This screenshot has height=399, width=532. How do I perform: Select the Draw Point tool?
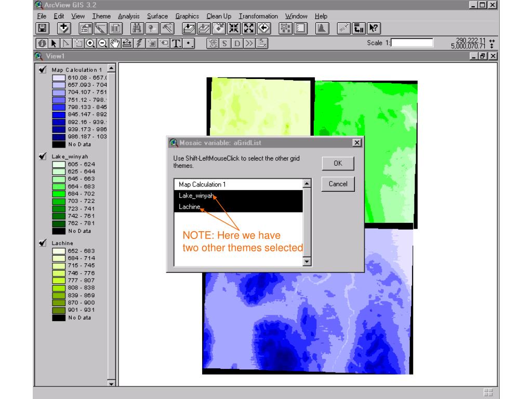click(189, 44)
